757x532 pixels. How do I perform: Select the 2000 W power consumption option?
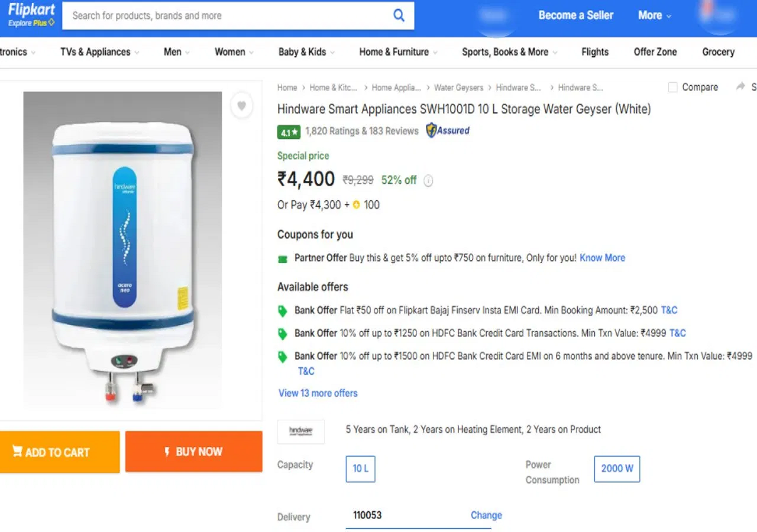[x=617, y=469]
